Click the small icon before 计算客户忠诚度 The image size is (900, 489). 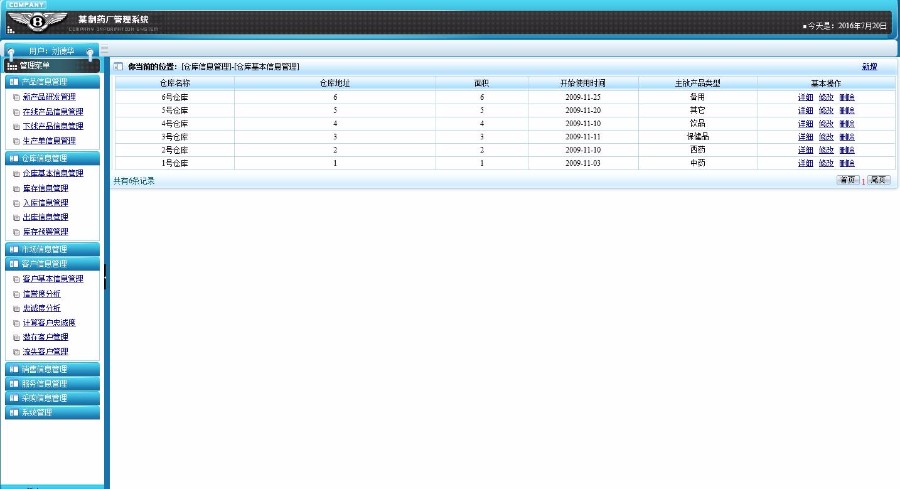coord(16,323)
